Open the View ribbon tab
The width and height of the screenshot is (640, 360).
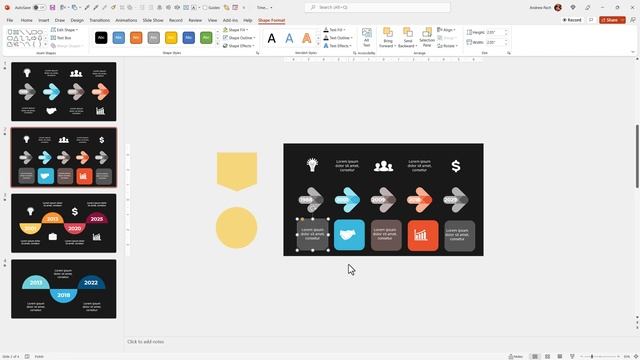[212, 20]
